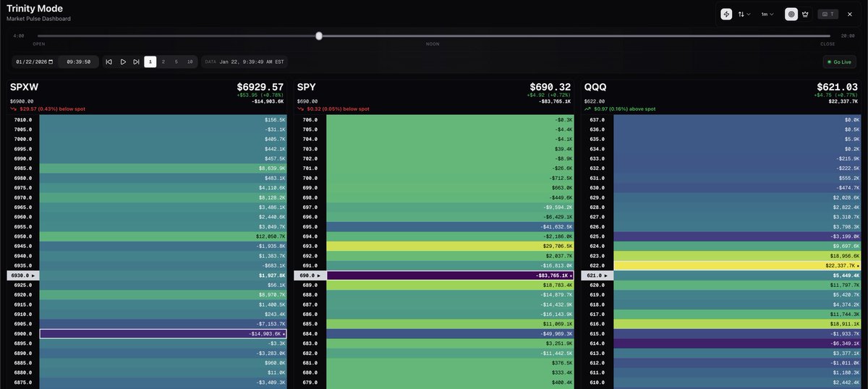Click the timeline track near CLOSE
This screenshot has width=868, height=389.
coord(827,36)
